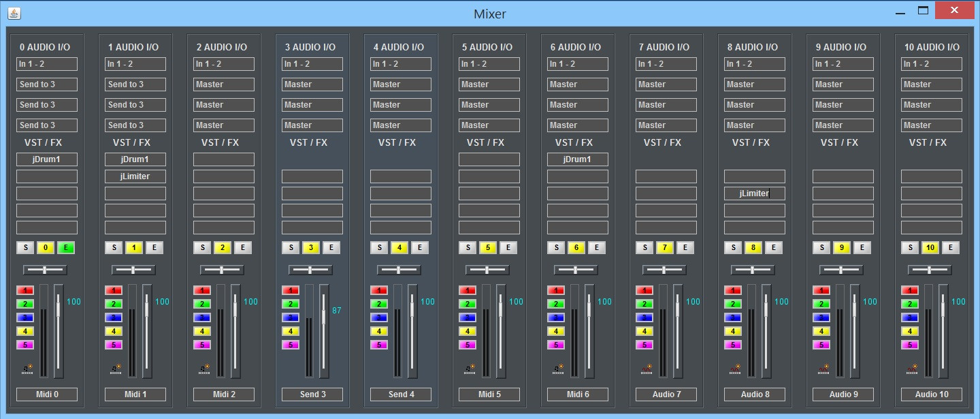This screenshot has width=980, height=419.
Task: Click the Java icon in the Mixer title bar
Action: (x=14, y=13)
